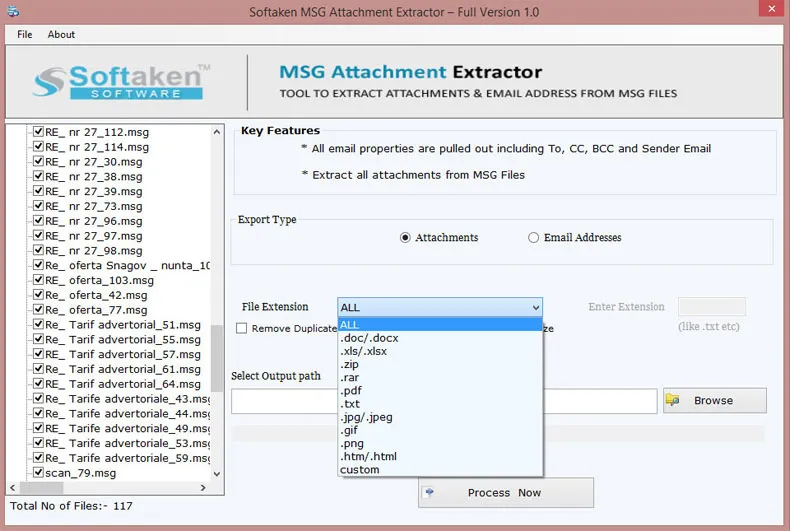Select RE_ Tarife advertoriale_53 row
Screen dimensions: 790x531
pyautogui.click(x=127, y=443)
